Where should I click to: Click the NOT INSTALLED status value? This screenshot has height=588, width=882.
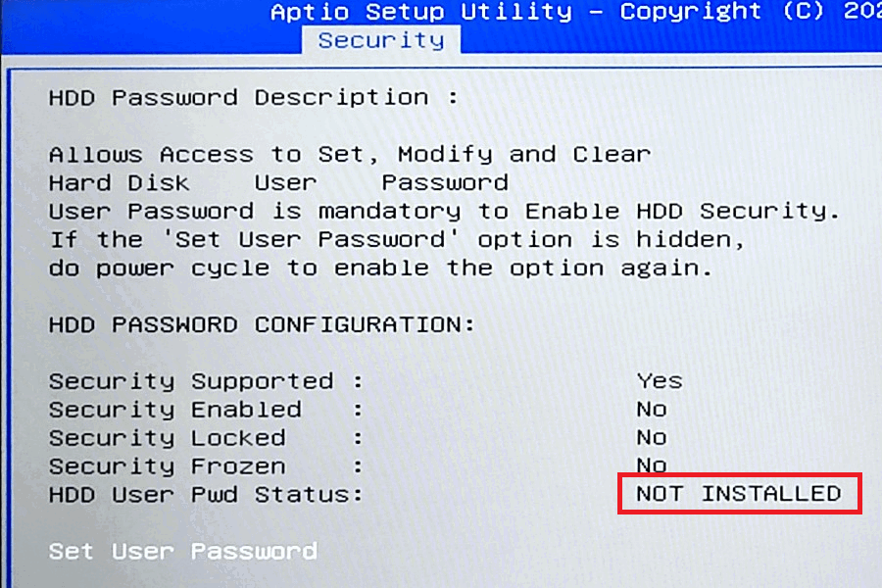739,494
